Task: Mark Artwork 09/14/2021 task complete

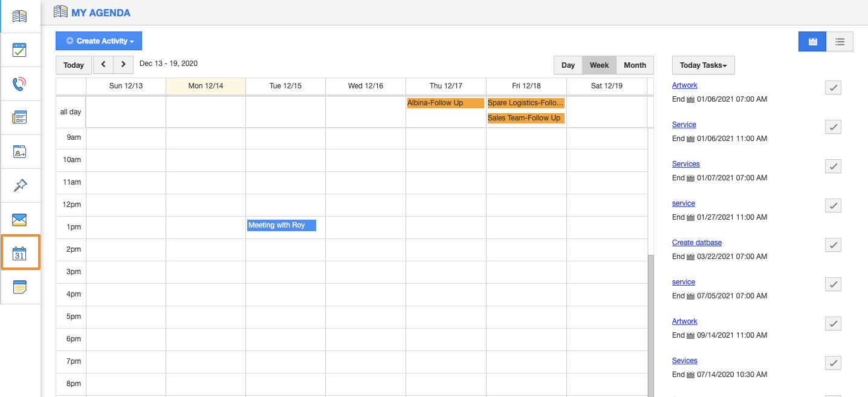Action: (x=833, y=324)
